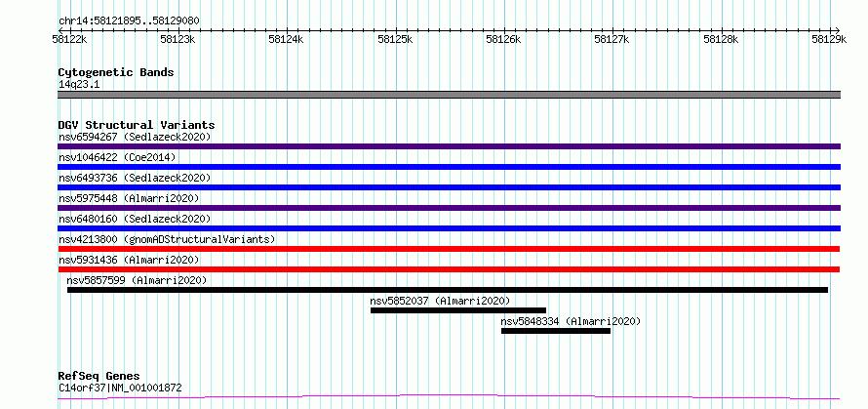Click the RefSeq Genes track title
Image resolution: width=868 pixels, height=409 pixels.
(x=99, y=377)
